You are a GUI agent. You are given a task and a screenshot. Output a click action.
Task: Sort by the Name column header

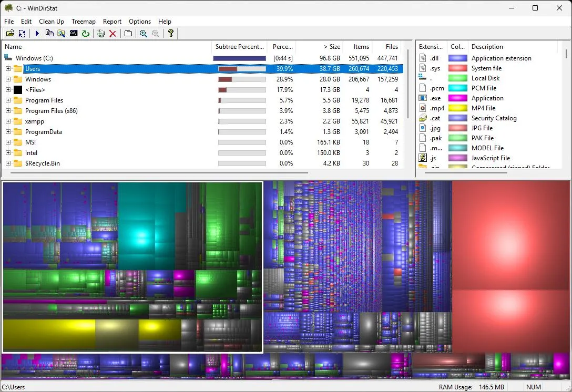107,47
